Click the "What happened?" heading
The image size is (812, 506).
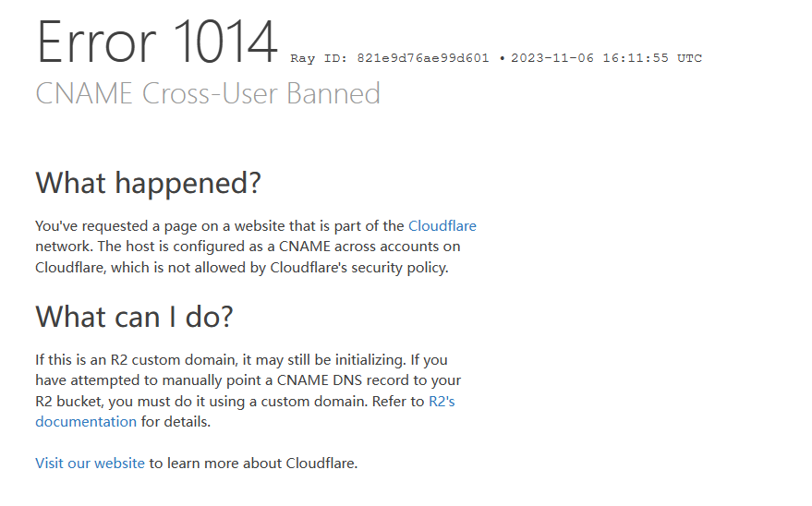pos(148,183)
